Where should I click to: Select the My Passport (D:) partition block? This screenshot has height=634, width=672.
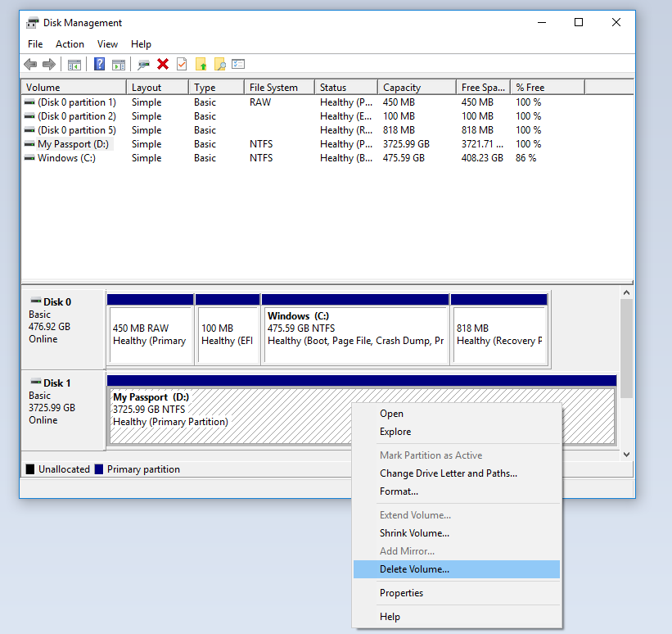(362, 410)
